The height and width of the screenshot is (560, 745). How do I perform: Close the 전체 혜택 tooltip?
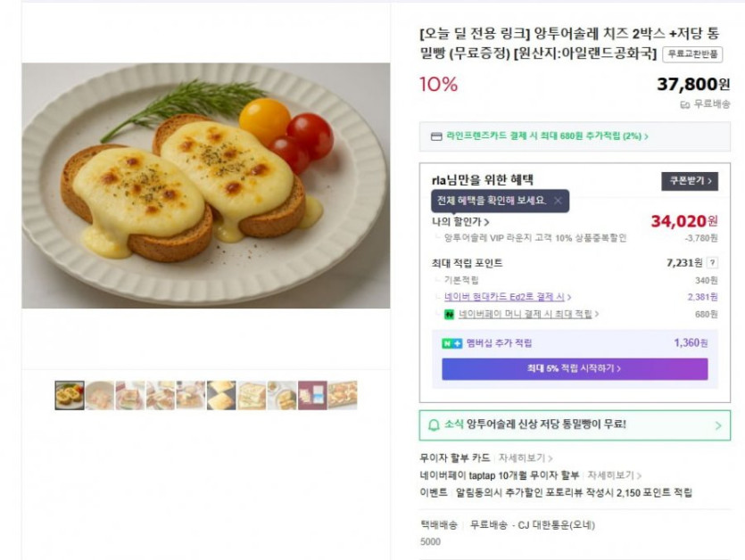(x=558, y=201)
